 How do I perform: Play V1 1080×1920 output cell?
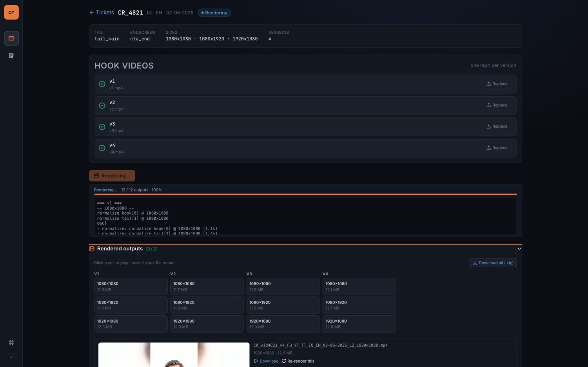(131, 305)
